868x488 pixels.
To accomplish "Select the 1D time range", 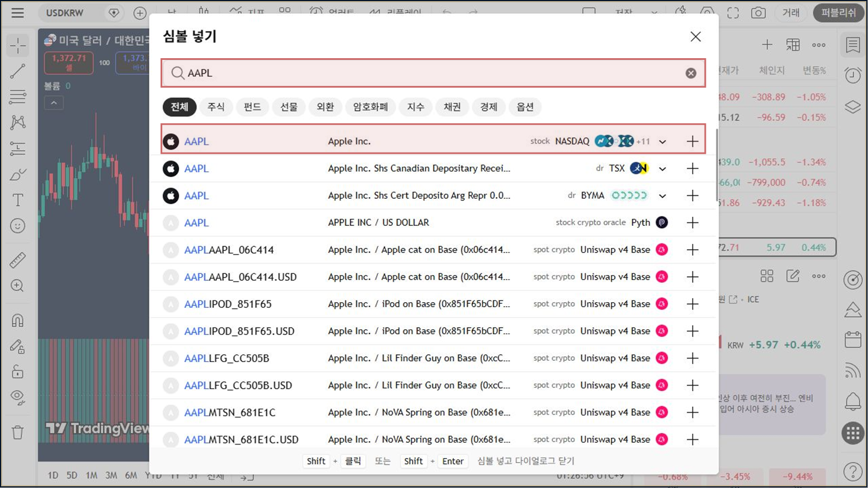I will pos(53,476).
